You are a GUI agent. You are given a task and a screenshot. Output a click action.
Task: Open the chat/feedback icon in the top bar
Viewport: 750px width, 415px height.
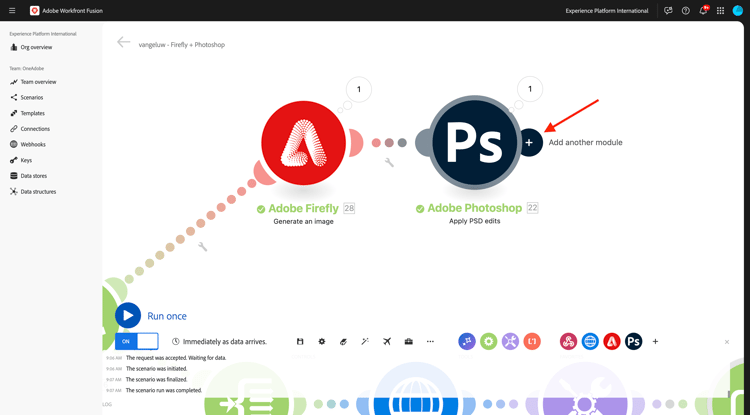pyautogui.click(x=668, y=11)
